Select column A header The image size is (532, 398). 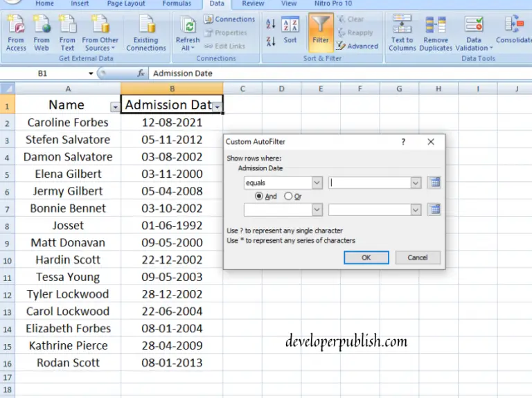click(x=68, y=89)
